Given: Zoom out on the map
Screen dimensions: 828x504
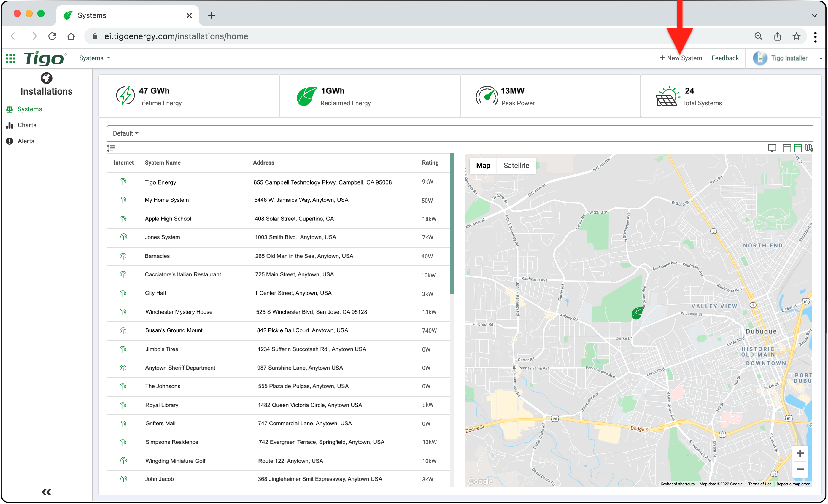Looking at the screenshot, I should point(800,469).
